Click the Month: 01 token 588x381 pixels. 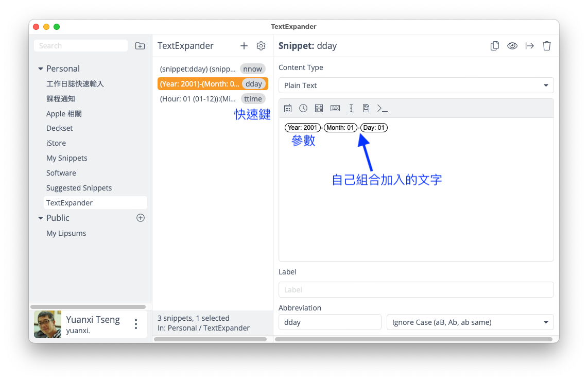340,128
